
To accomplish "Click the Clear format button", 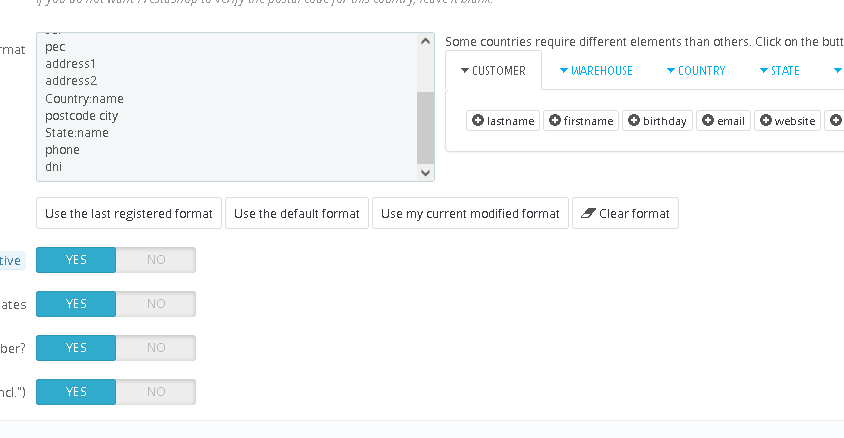I will coord(625,213).
